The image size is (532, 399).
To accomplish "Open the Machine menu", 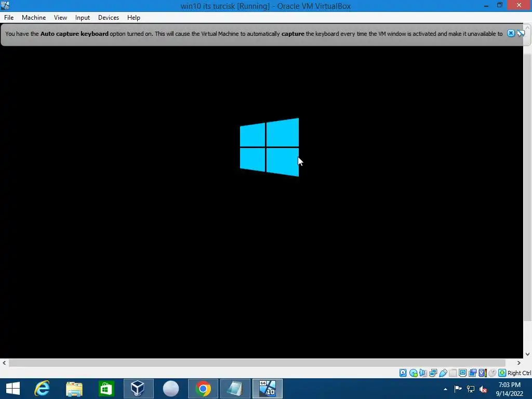I will 34,18.
